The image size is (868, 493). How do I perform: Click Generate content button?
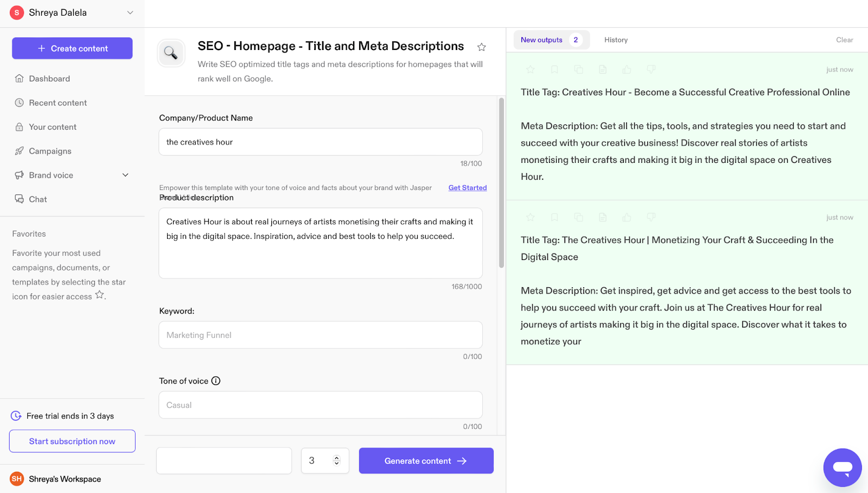click(x=426, y=460)
